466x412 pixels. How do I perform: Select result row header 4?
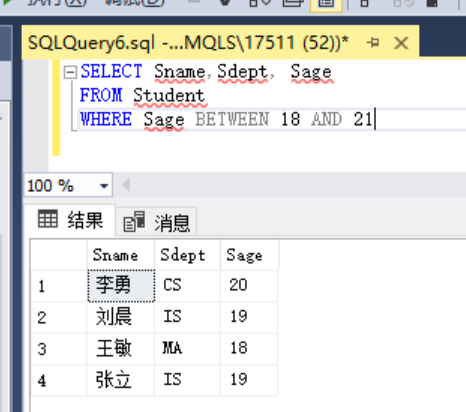pyautogui.click(x=59, y=380)
